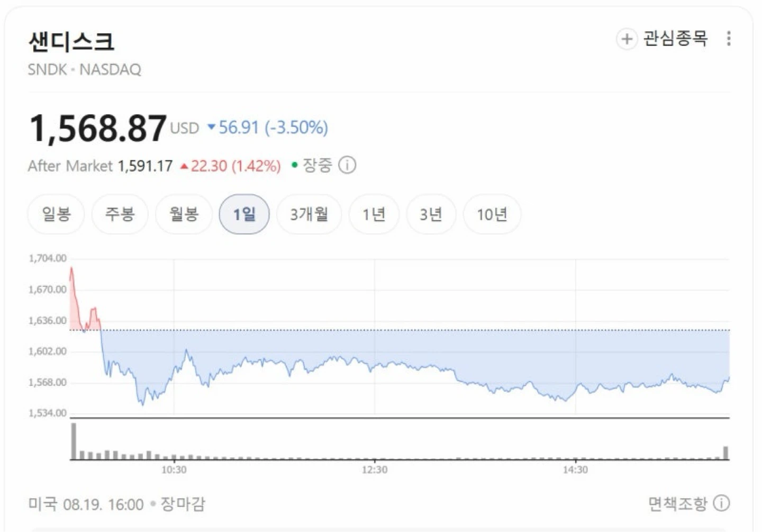Click the SNDK NASDAQ ticker text
The width and height of the screenshot is (762, 532).
click(x=85, y=69)
